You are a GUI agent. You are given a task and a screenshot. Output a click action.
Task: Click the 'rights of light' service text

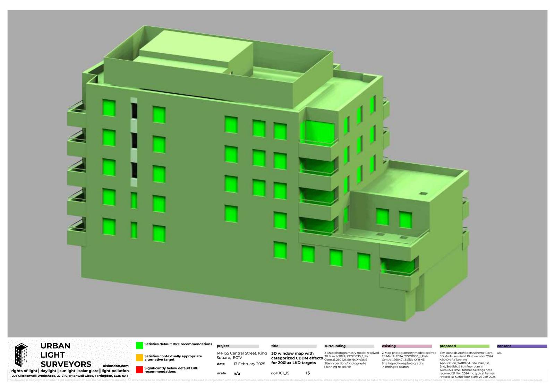[24, 371]
